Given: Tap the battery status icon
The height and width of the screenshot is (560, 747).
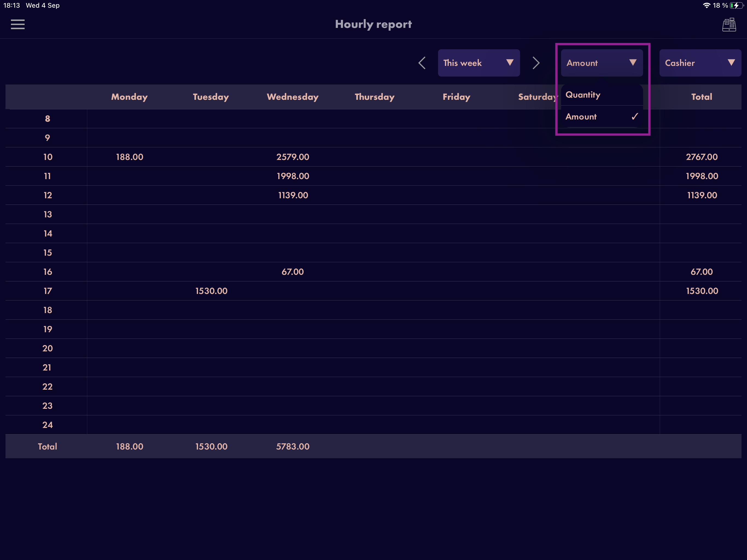Looking at the screenshot, I should coord(737,5).
